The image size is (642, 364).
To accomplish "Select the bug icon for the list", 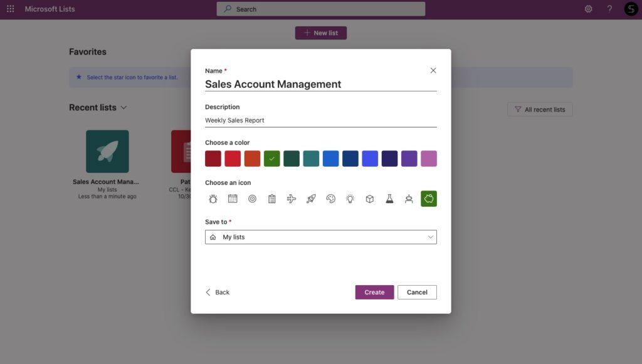I will [213, 199].
